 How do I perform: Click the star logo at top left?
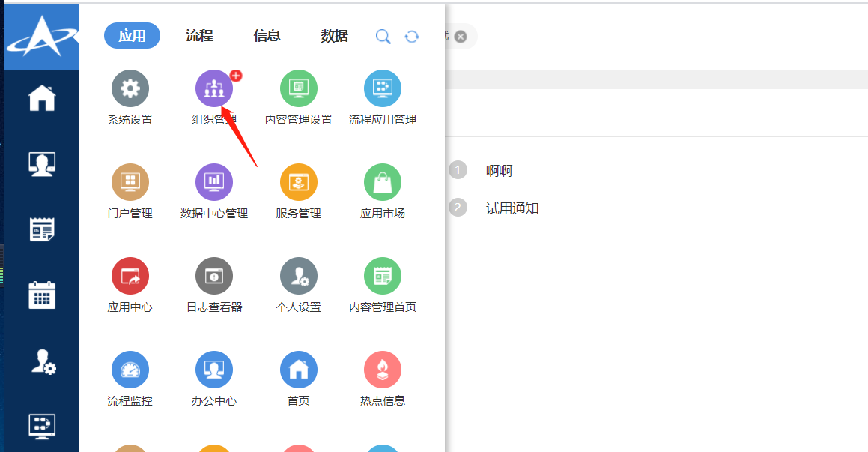42,37
